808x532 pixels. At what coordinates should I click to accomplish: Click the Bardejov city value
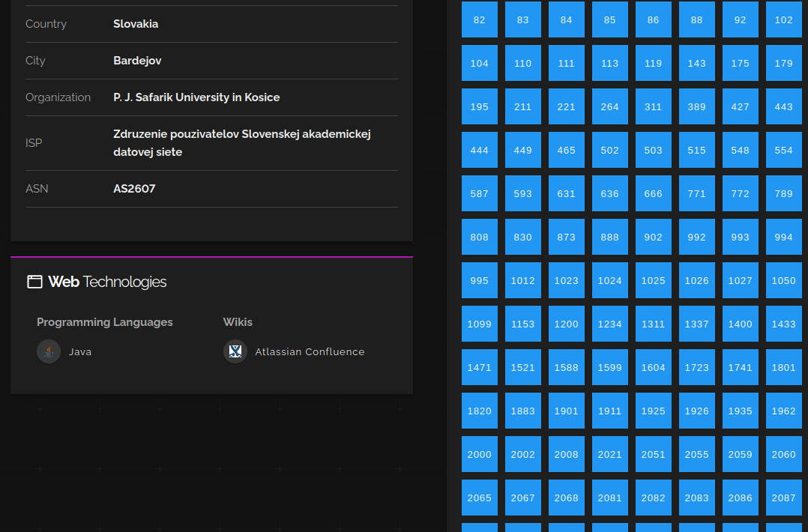137,61
